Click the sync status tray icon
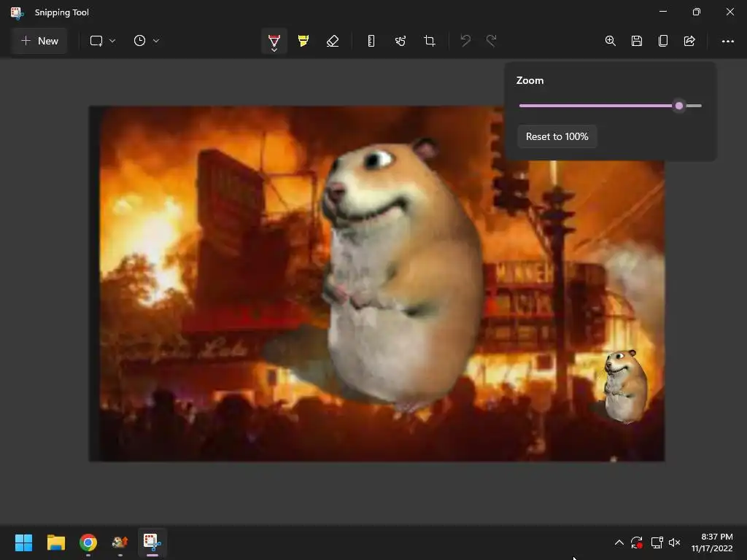 636,542
